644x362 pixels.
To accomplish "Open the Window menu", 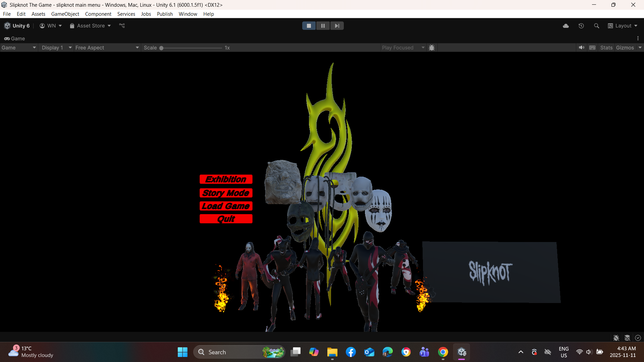I will click(187, 14).
